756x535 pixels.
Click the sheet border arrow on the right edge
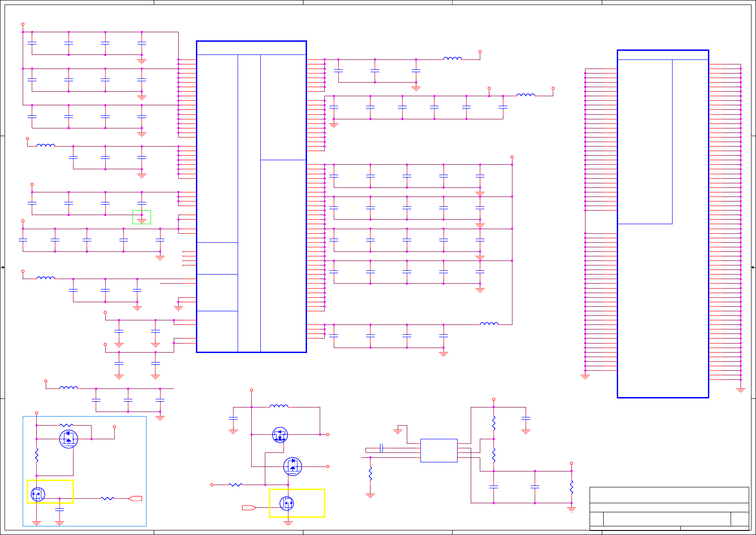753,267
